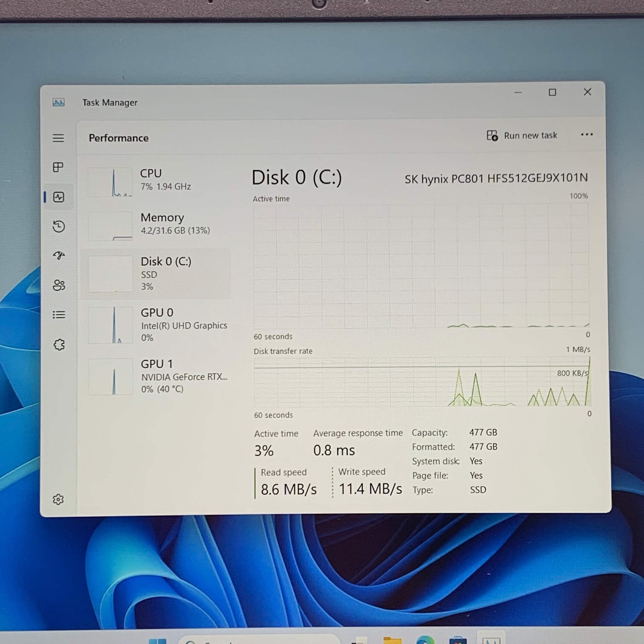Click the GPU 1 mini graph thumbnail

(110, 377)
